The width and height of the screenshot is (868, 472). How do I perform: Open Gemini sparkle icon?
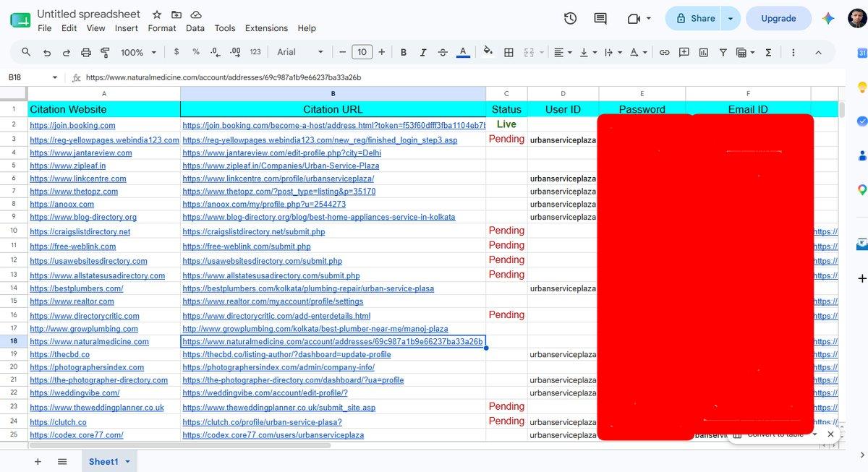[828, 19]
